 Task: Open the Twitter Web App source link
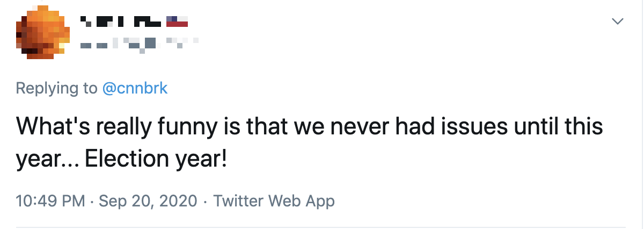click(274, 201)
